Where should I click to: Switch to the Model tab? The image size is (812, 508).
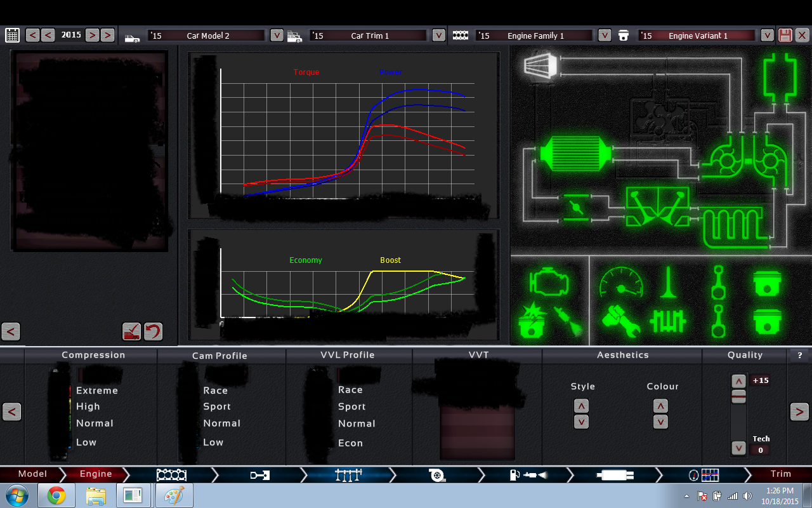tap(32, 474)
